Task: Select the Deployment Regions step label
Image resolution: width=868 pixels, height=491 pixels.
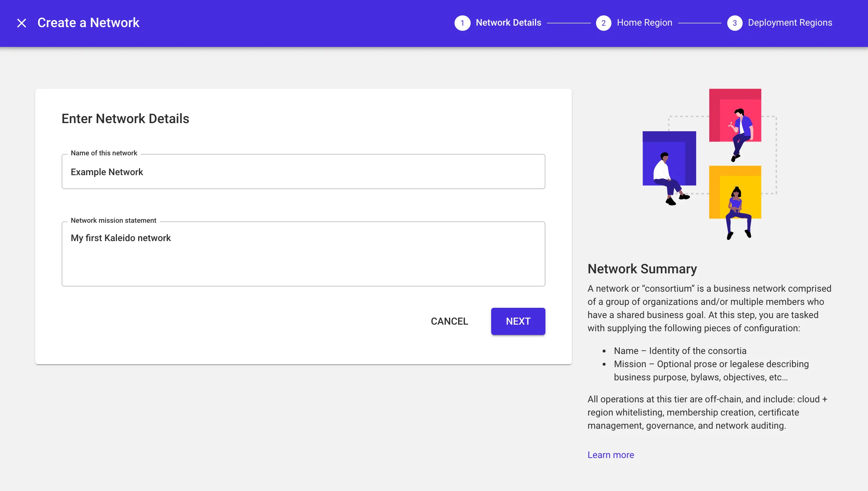Action: (x=790, y=23)
